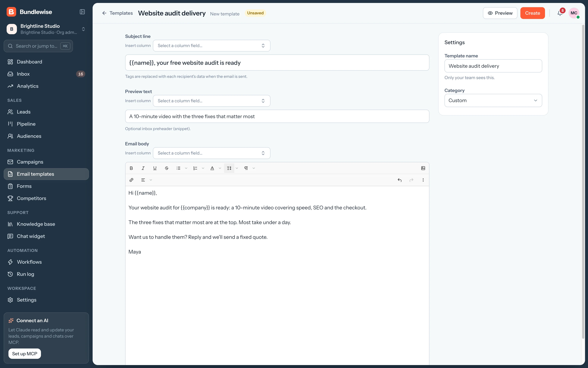Click the orange Create button

coord(532,13)
